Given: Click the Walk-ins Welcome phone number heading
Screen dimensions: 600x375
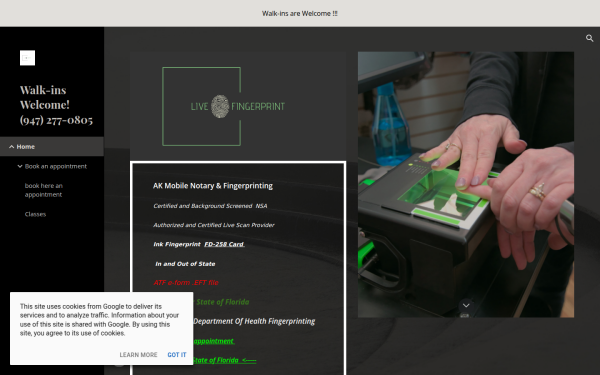Looking at the screenshot, I should [56, 105].
